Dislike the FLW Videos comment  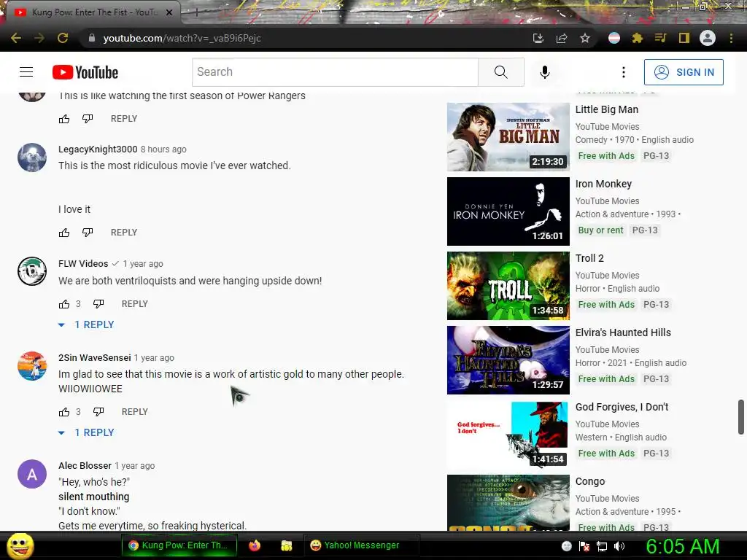pos(98,304)
